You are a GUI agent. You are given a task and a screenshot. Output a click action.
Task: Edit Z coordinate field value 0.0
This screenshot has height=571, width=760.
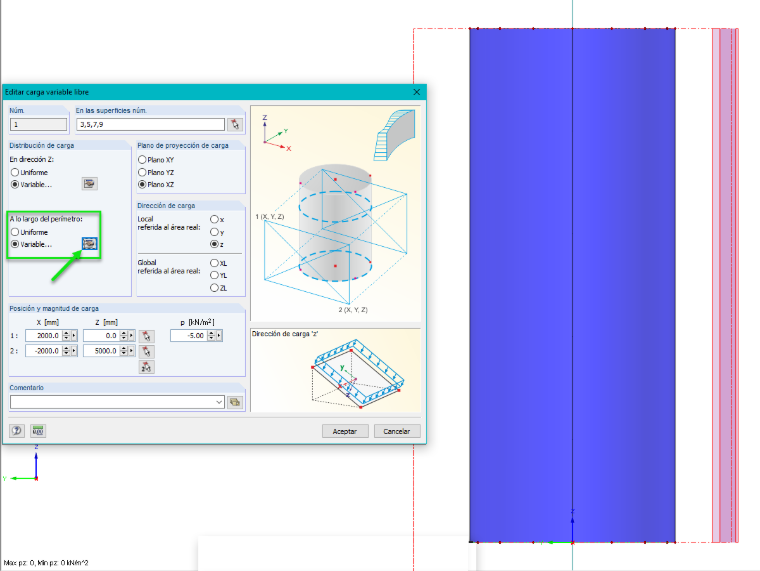(101, 335)
